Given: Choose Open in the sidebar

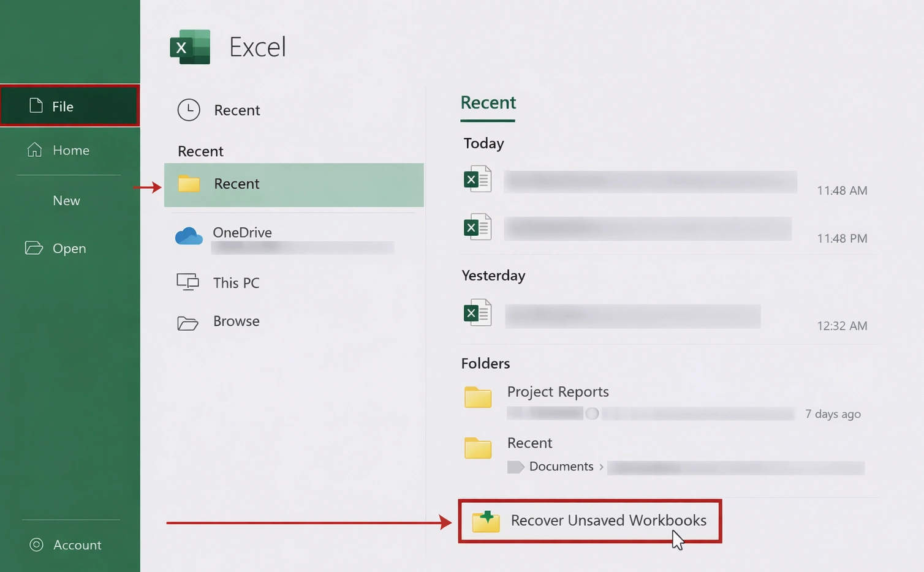Looking at the screenshot, I should (70, 248).
